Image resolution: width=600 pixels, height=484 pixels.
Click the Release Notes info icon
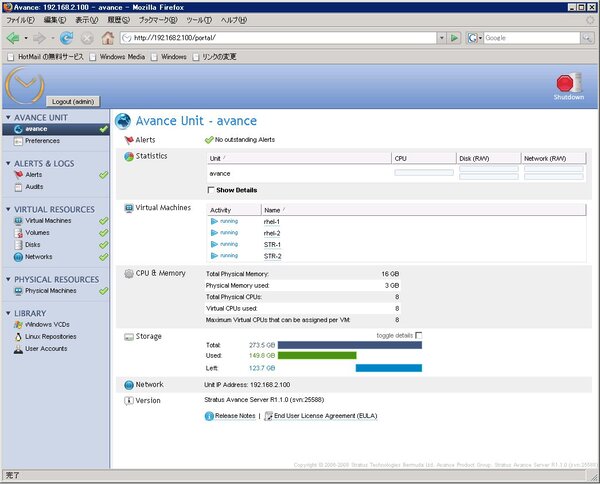click(209, 416)
